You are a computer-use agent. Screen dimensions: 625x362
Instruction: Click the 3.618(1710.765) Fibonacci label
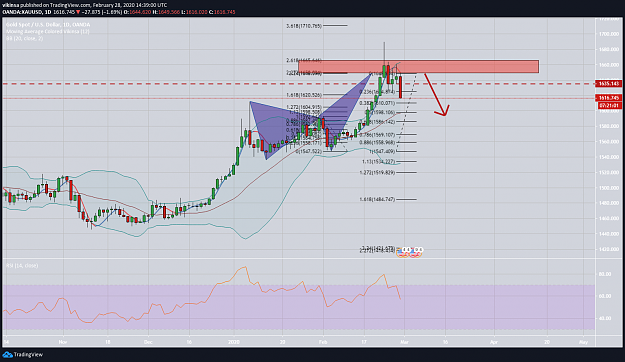click(304, 26)
